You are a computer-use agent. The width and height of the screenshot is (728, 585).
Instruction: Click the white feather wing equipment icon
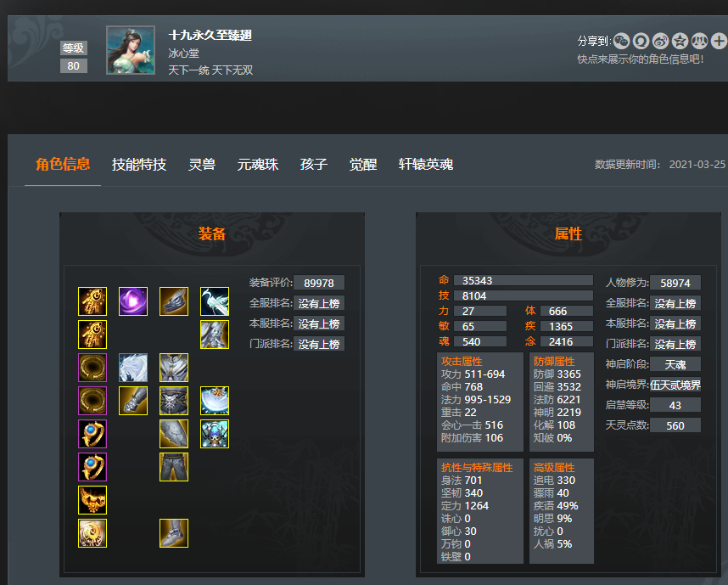click(133, 368)
